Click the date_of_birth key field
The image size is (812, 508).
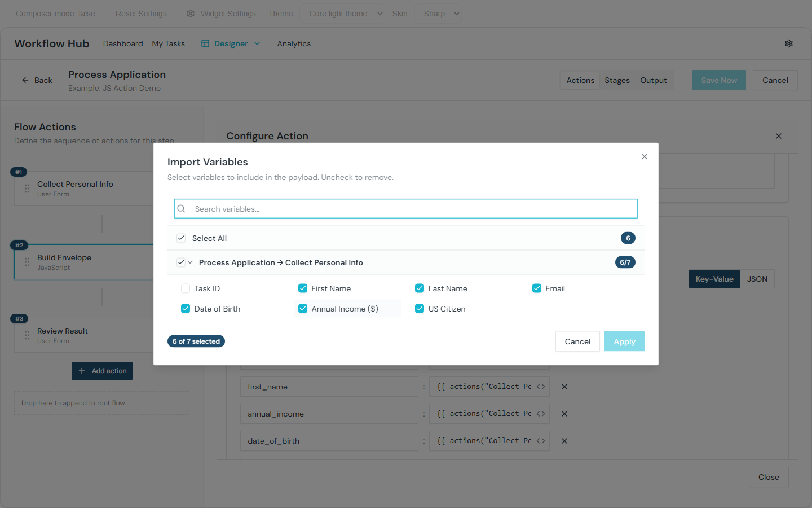[x=329, y=441]
